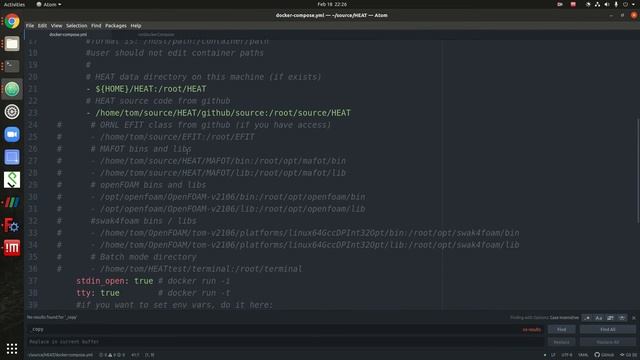This screenshot has width=640, height=360.
Task: Open the colorful striped app in dock
Action: (12, 202)
